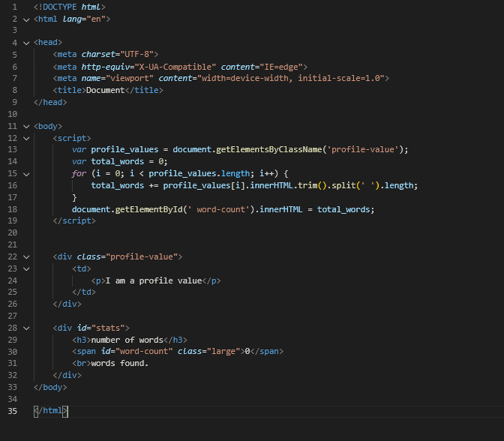Image resolution: width=504 pixels, height=441 pixels.
Task: Click the for keyword
Action: (79, 173)
